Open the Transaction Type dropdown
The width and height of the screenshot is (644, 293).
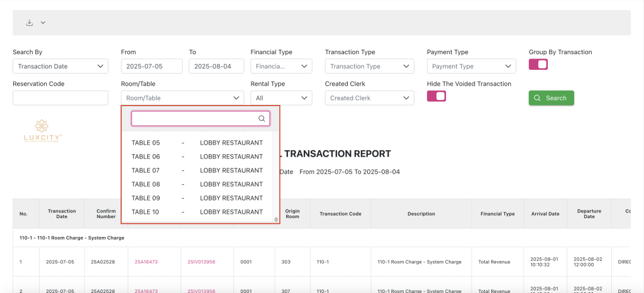[x=369, y=66]
